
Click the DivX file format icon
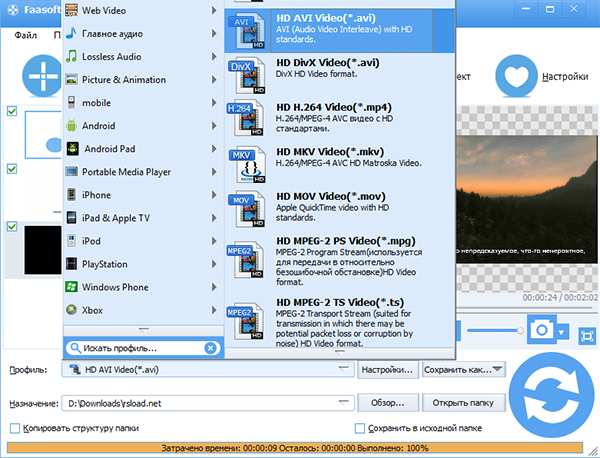click(247, 75)
